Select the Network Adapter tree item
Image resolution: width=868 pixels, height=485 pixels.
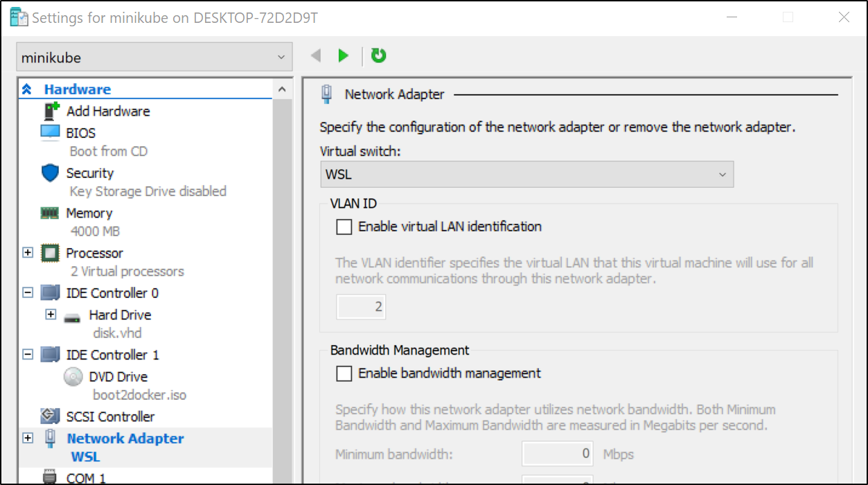(x=125, y=439)
